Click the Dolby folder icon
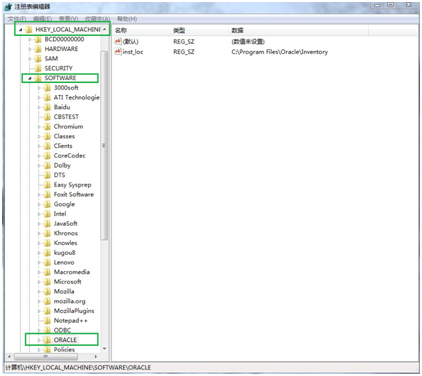Image resolution: width=422 pixels, height=376 pixels. tap(47, 165)
